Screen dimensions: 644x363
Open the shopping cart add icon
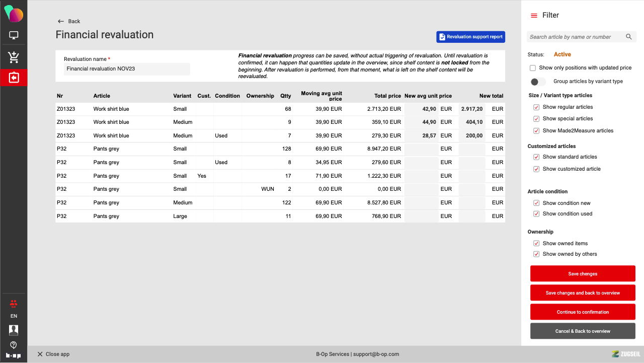14,57
